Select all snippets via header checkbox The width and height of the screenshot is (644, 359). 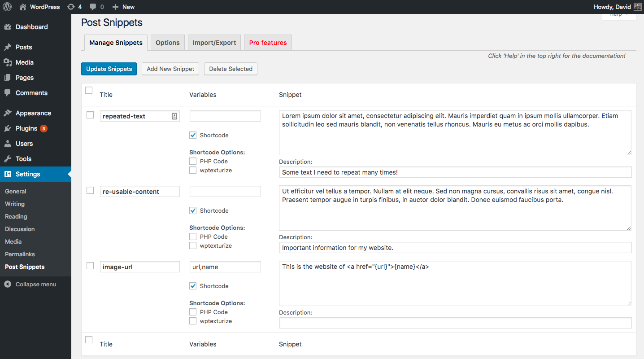[x=89, y=90]
